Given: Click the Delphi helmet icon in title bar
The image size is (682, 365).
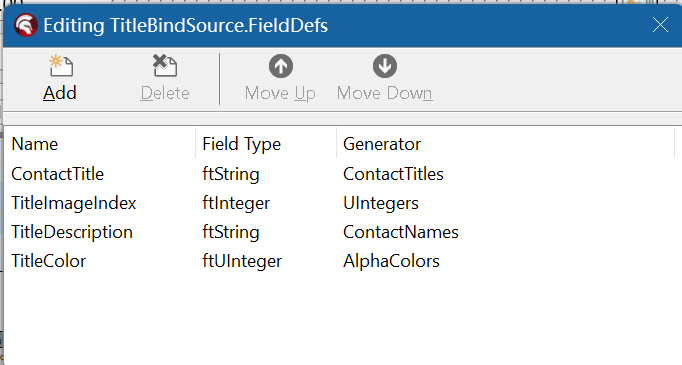Looking at the screenshot, I should 26,25.
